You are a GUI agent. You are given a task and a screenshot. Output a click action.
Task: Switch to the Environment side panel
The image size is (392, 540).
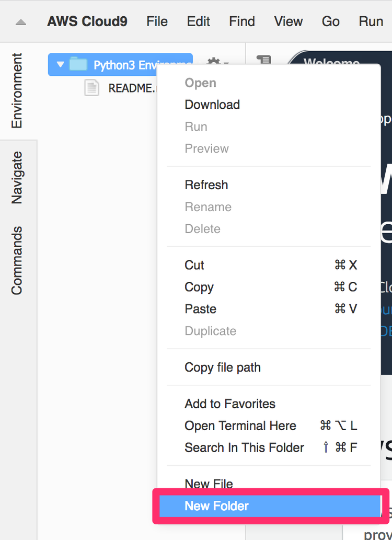[x=17, y=90]
